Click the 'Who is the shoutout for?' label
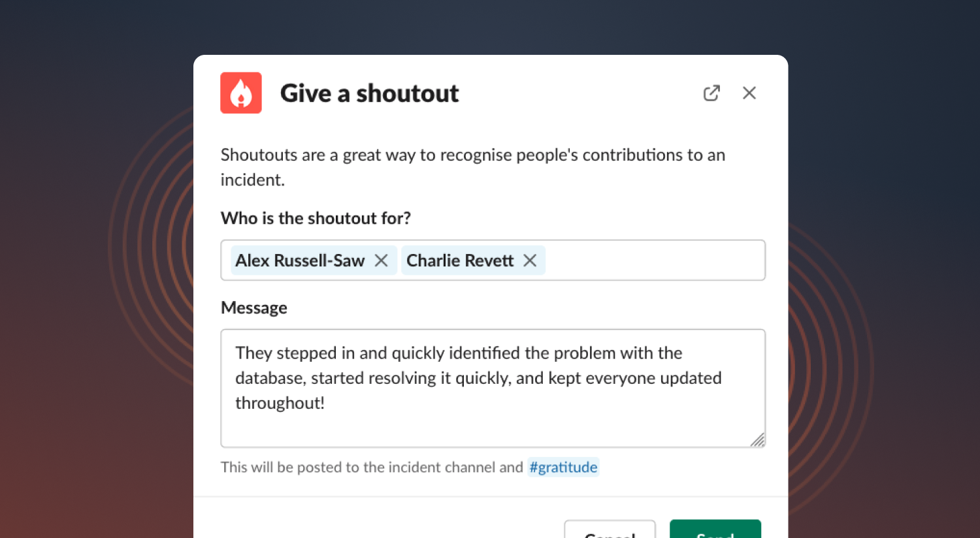Viewport: 980px width, 538px height. click(316, 218)
